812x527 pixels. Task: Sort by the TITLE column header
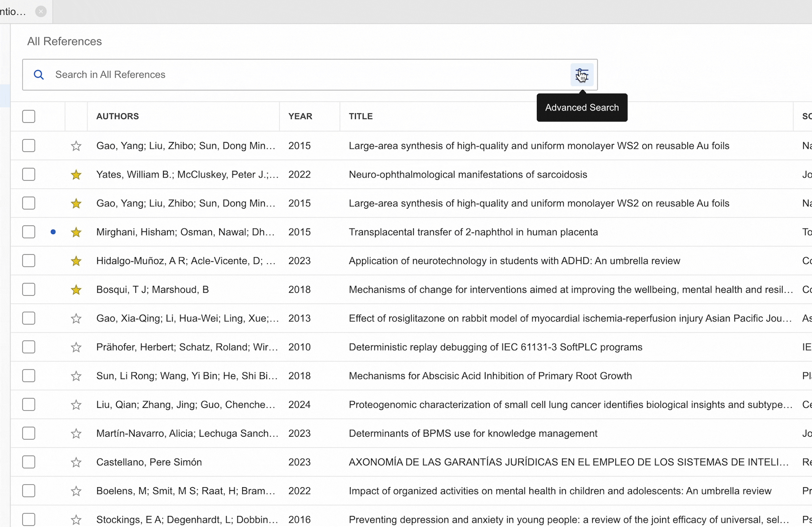pos(360,116)
